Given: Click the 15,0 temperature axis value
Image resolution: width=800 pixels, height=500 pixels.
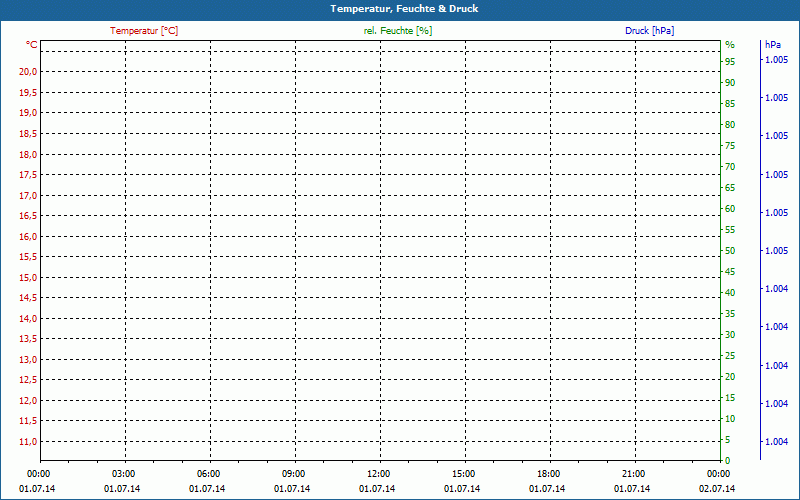Looking at the screenshot, I should 28,278.
